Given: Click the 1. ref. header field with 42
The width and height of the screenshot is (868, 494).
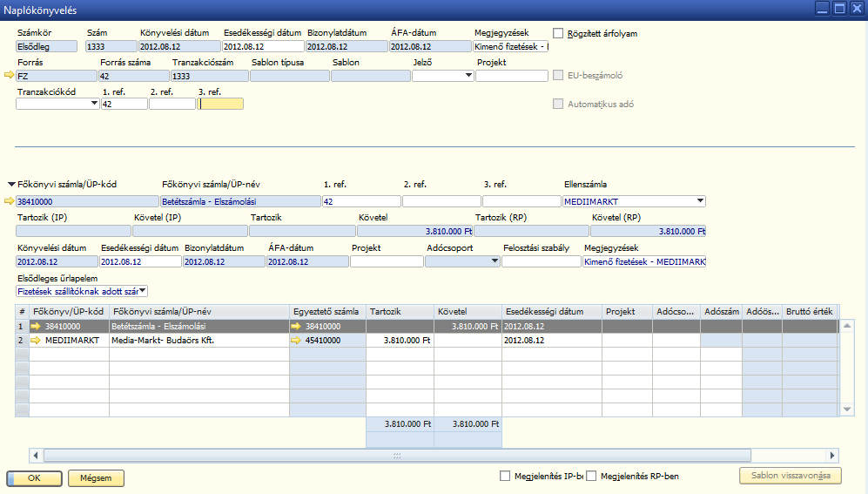Looking at the screenshot, I should (124, 104).
